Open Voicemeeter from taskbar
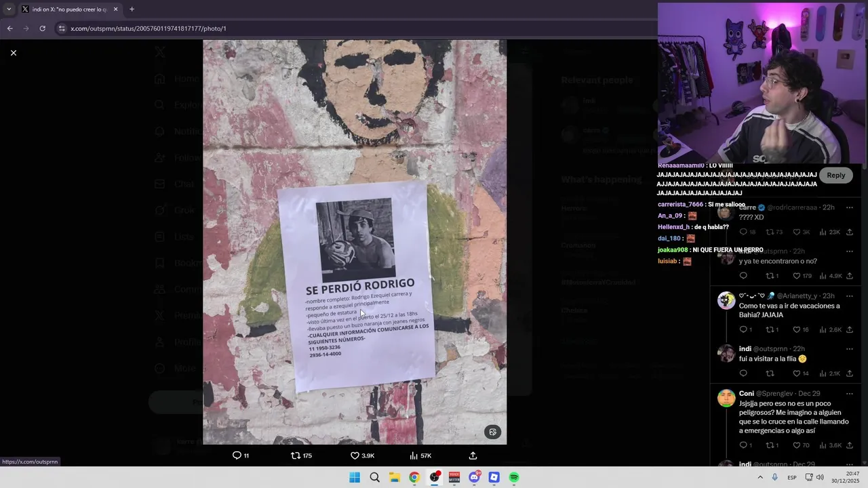The height and width of the screenshot is (488, 868). click(454, 477)
